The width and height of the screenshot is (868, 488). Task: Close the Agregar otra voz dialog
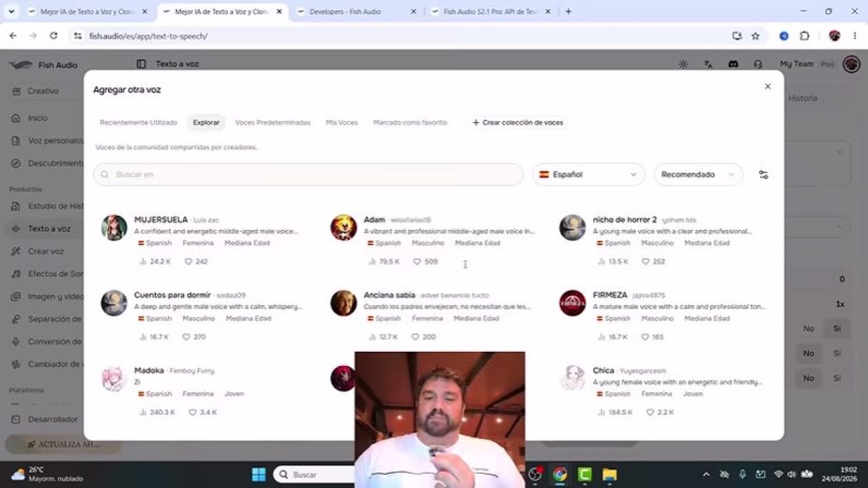[768, 86]
